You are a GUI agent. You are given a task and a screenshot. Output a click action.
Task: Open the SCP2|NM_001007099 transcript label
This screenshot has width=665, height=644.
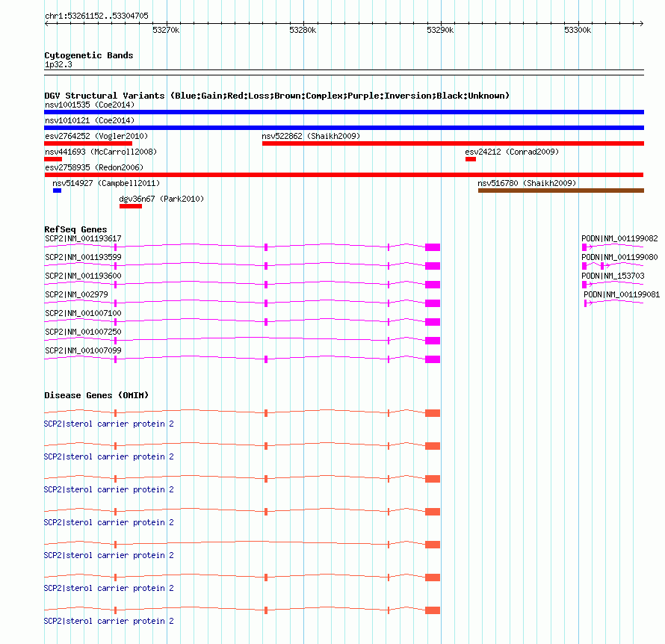83,350
